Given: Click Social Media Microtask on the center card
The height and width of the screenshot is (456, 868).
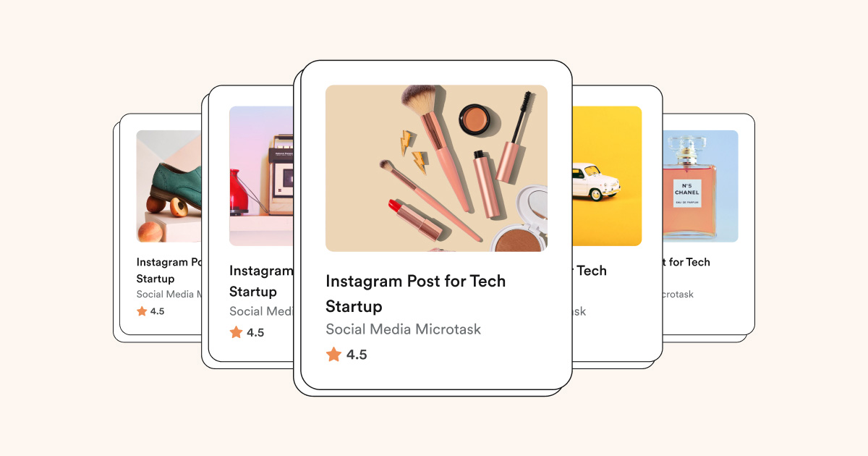Looking at the screenshot, I should pos(403,329).
